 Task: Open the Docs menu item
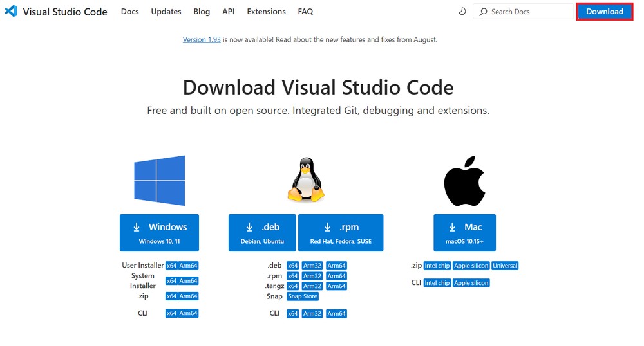point(129,12)
